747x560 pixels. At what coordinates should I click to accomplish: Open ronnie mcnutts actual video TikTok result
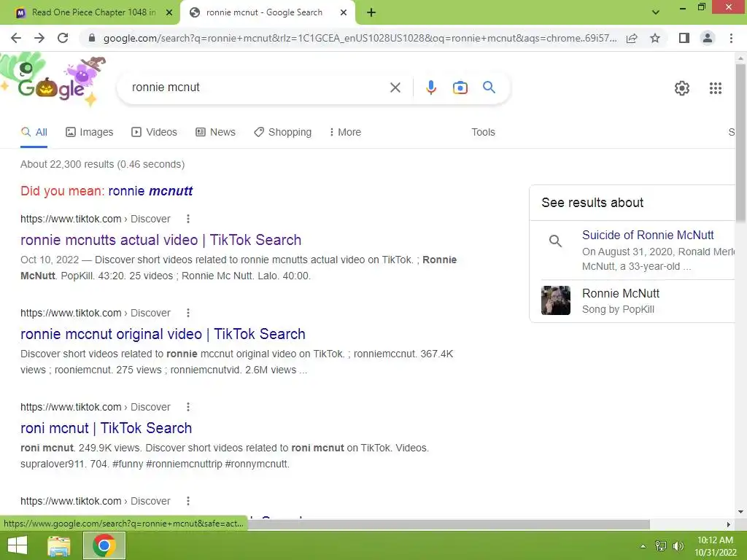[161, 240]
